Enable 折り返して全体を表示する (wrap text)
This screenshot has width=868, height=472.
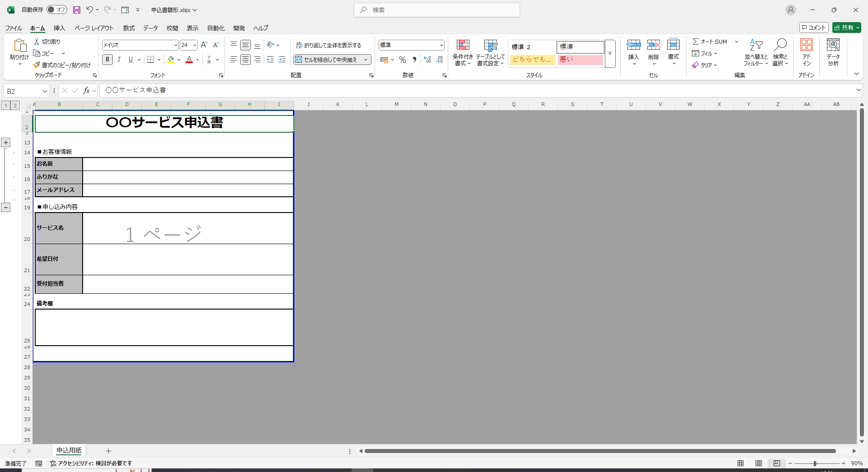point(329,45)
